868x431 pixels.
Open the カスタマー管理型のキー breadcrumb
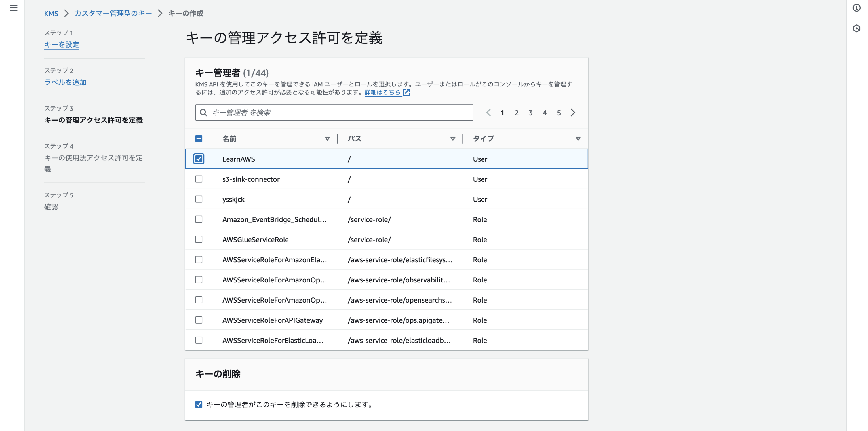click(x=113, y=14)
